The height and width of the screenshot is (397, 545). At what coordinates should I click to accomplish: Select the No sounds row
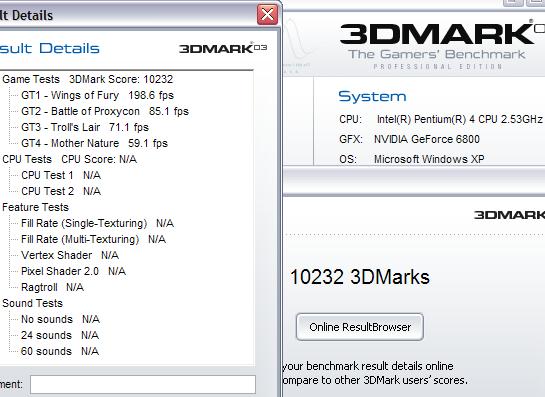point(60,319)
